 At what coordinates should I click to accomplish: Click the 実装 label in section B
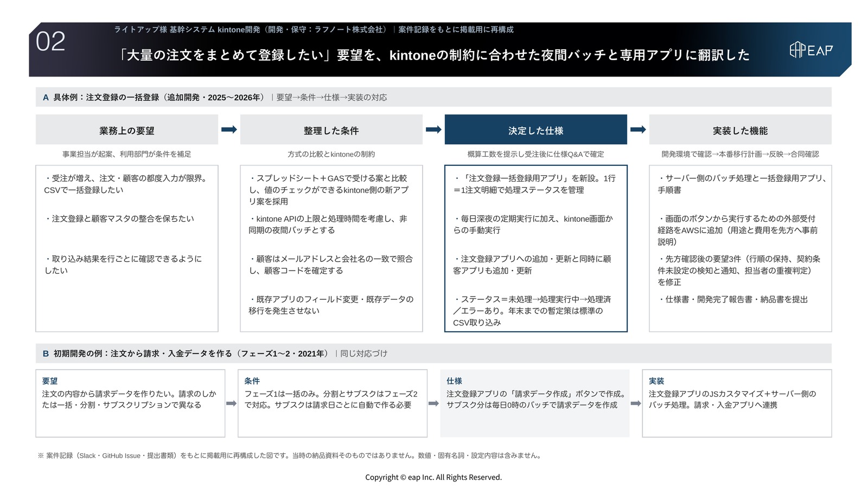657,381
